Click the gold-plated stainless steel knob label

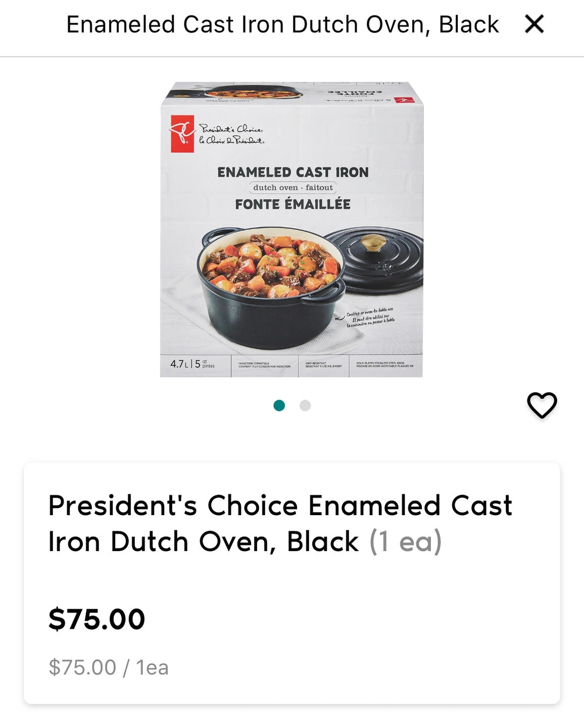[x=384, y=365]
